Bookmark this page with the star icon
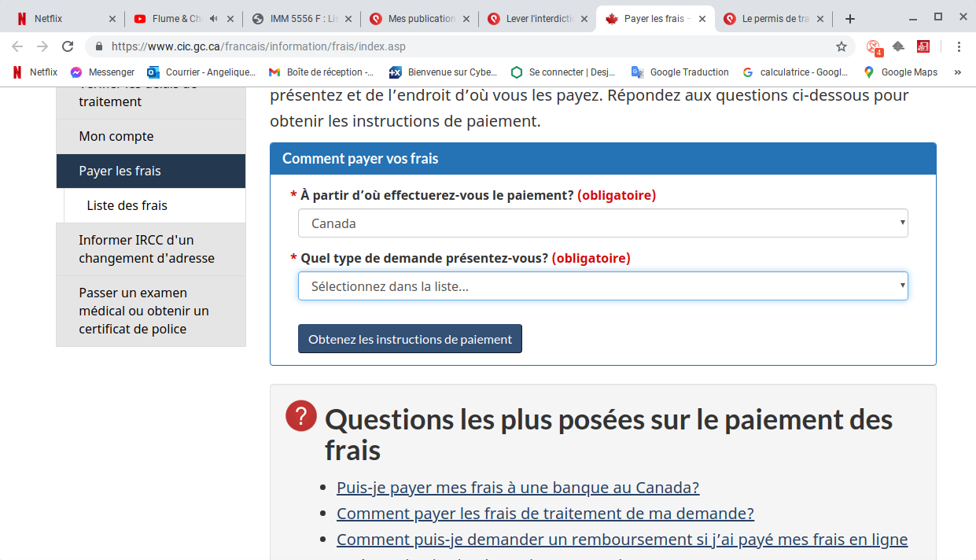Viewport: 976px width, 560px height. pos(841,46)
